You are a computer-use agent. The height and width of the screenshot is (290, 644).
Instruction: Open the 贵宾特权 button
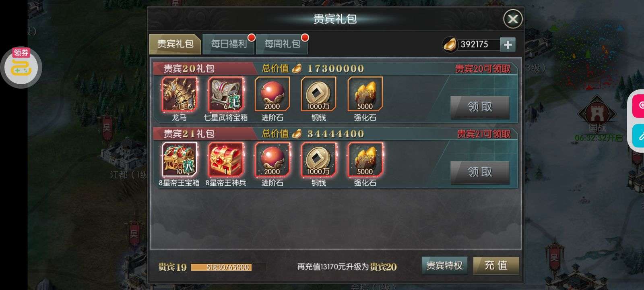coord(444,265)
